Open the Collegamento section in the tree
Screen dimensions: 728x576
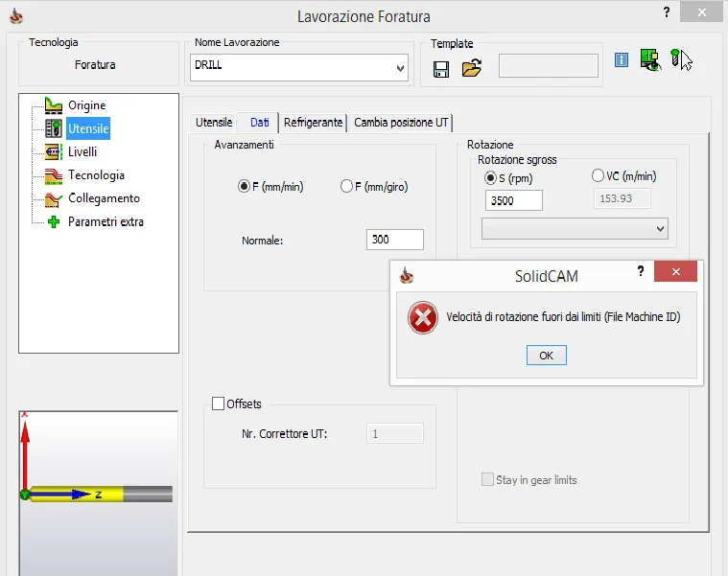tap(103, 198)
